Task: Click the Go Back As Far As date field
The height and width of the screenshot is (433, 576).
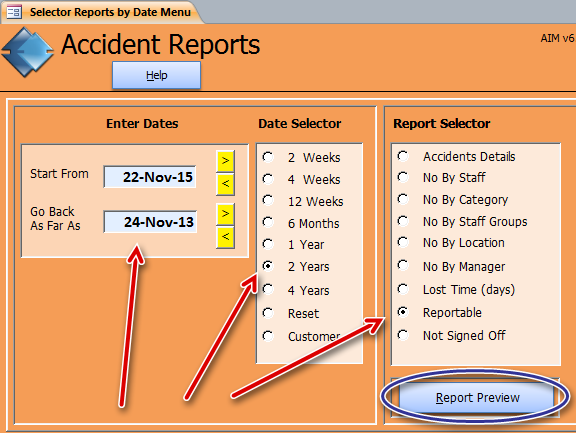Action: (x=150, y=221)
